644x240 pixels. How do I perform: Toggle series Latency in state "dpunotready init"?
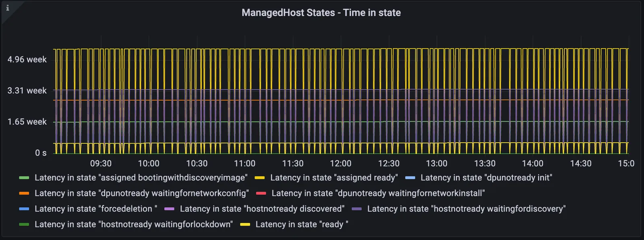pos(486,178)
